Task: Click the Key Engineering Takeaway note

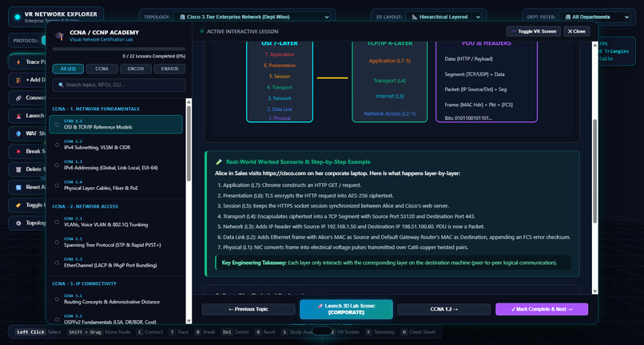Action: pyautogui.click(x=393, y=263)
